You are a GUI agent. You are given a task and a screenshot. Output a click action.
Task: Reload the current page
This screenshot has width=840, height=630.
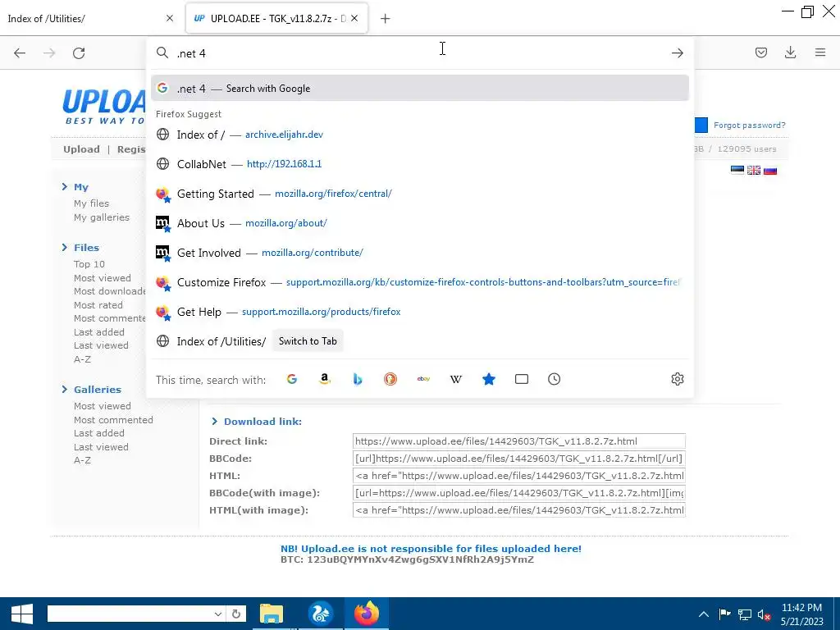(79, 53)
